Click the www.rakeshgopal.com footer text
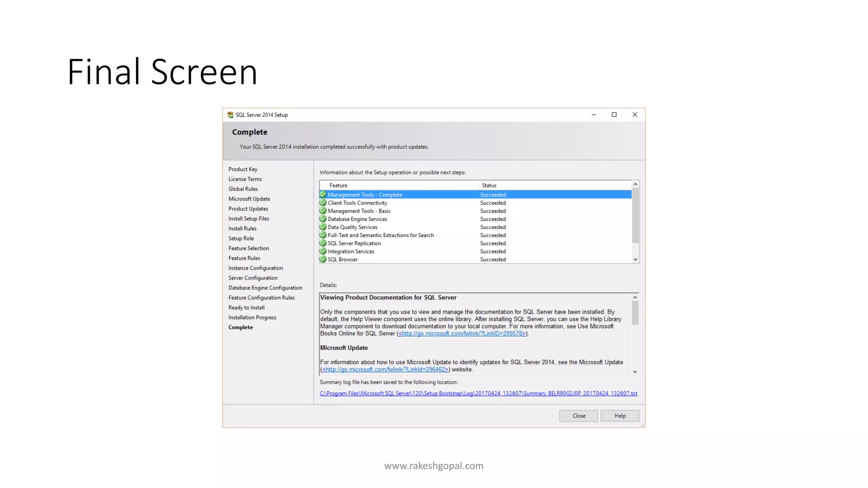The image size is (868, 488). 434,466
